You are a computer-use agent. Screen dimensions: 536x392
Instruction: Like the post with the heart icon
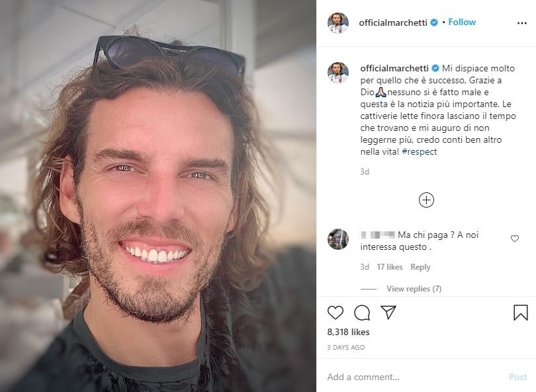pos(335,313)
